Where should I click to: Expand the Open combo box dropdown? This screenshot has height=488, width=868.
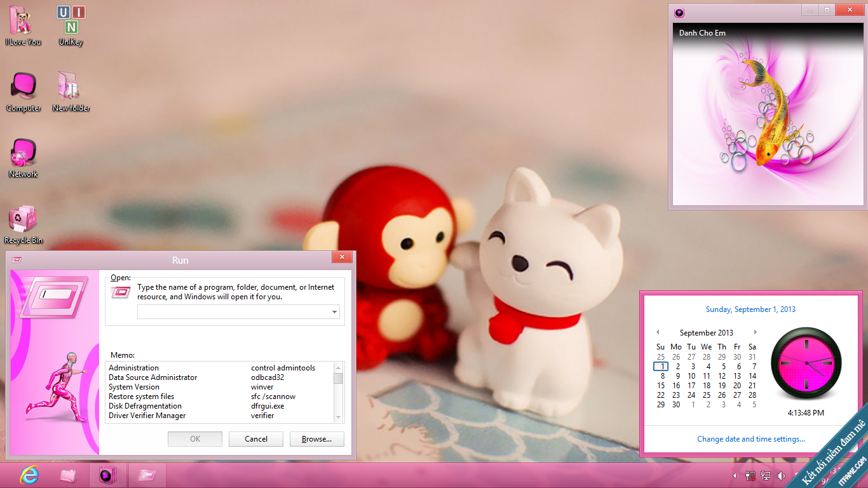335,312
